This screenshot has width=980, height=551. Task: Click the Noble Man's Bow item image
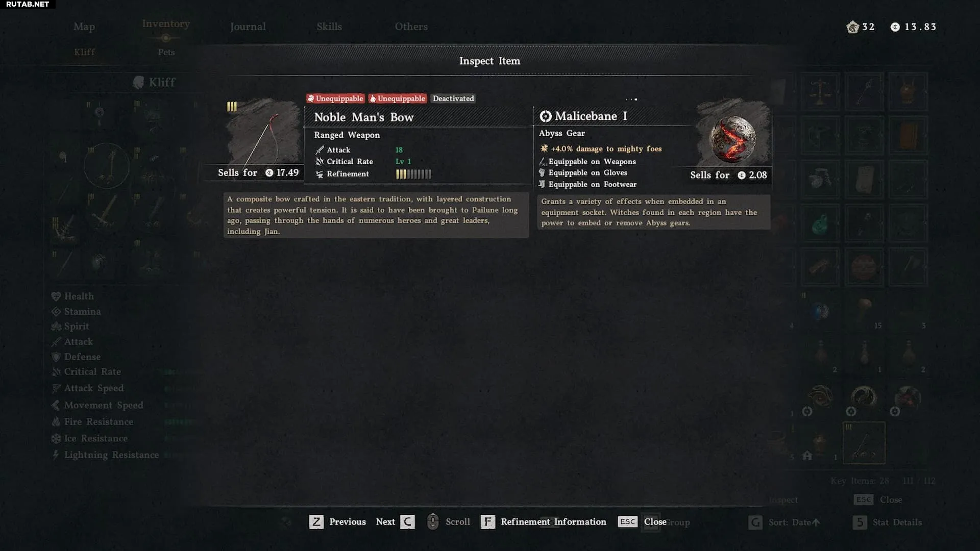(x=263, y=134)
